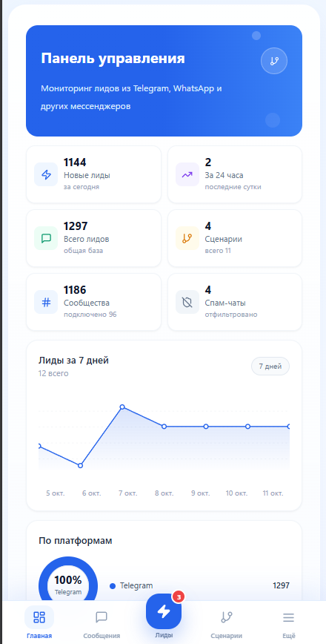Click the crossed shield icon beside Спам-чаты
326x644 pixels.
pos(187,302)
